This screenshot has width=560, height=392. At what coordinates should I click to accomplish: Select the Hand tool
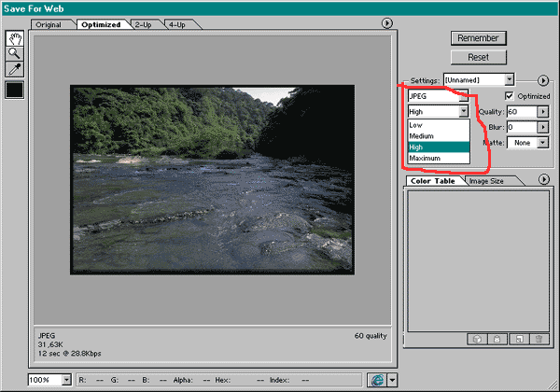pos(15,38)
